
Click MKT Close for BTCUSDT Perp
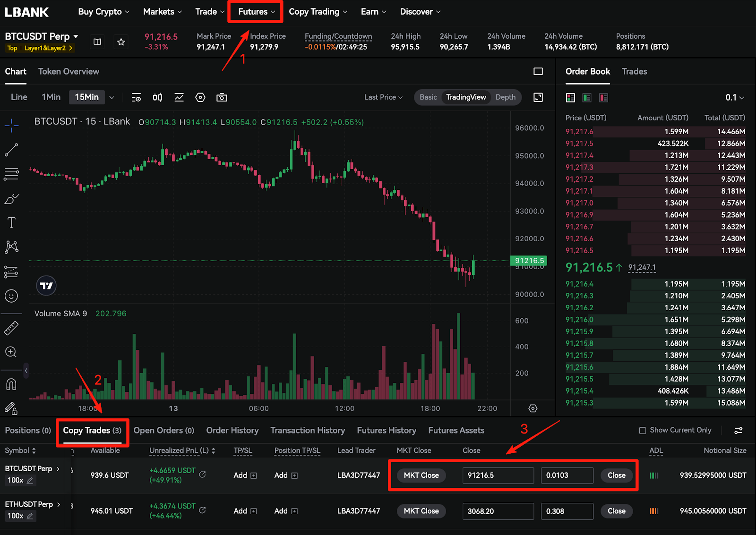tap(421, 476)
